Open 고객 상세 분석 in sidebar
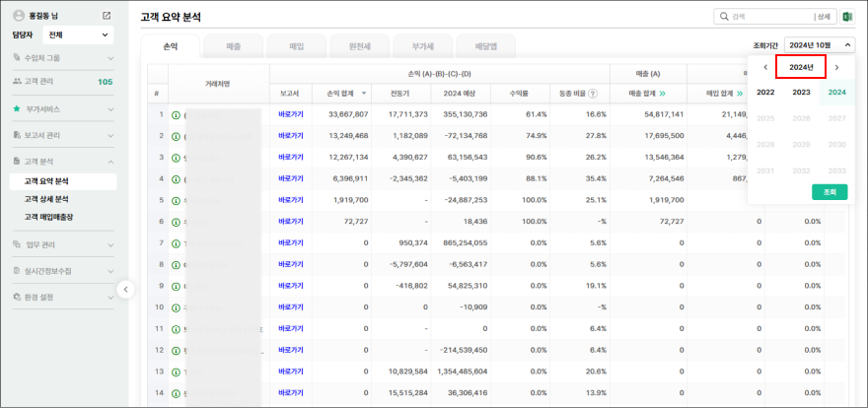 point(46,199)
